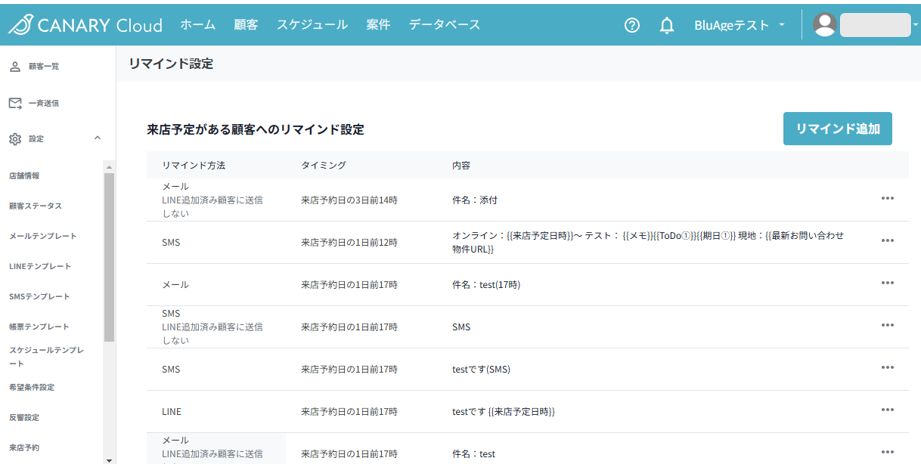Click the リマインド方法 column header
The width and height of the screenshot is (921, 466).
(193, 166)
